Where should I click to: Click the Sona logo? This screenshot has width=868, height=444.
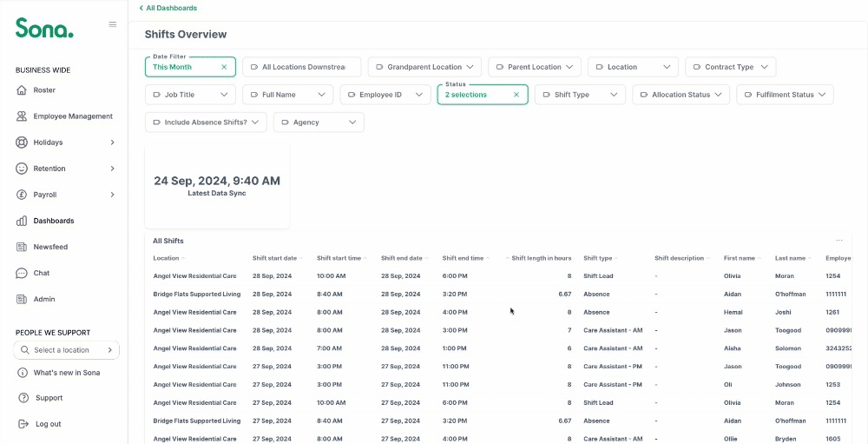pos(44,28)
